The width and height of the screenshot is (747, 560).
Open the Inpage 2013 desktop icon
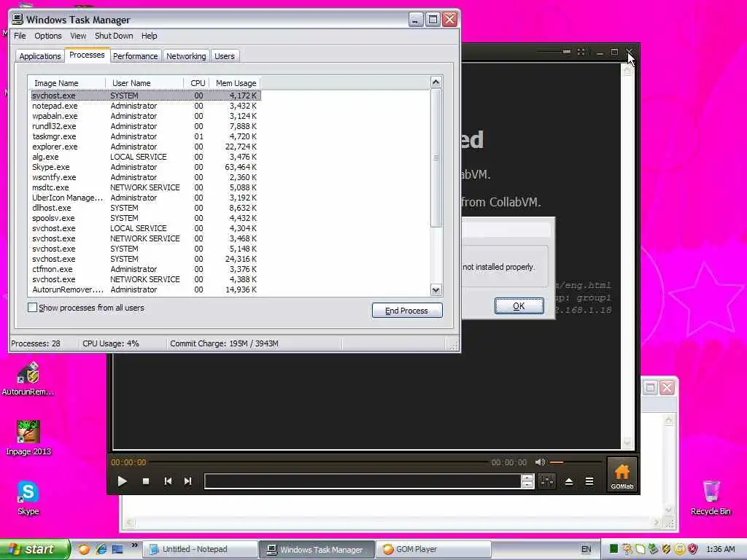coord(28,438)
